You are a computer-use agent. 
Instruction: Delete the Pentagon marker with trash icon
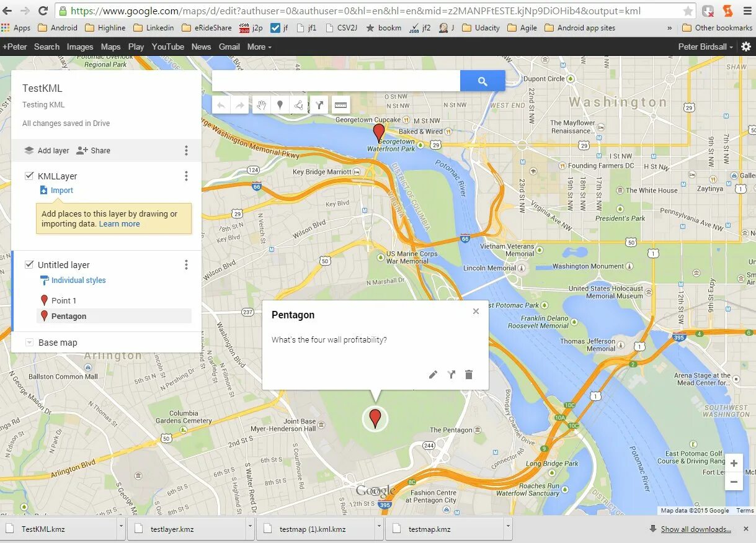(469, 374)
